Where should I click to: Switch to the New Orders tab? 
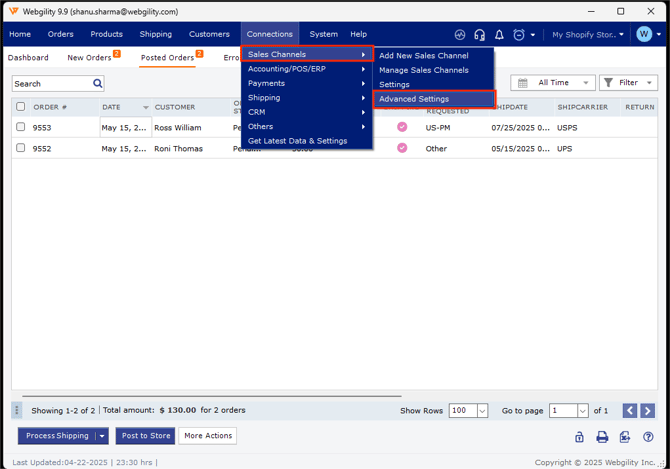tap(90, 58)
